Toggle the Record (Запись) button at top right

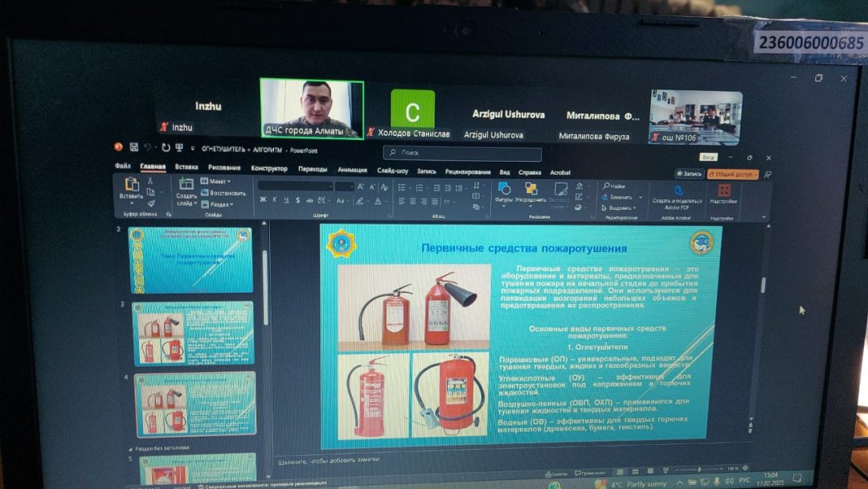[690, 174]
